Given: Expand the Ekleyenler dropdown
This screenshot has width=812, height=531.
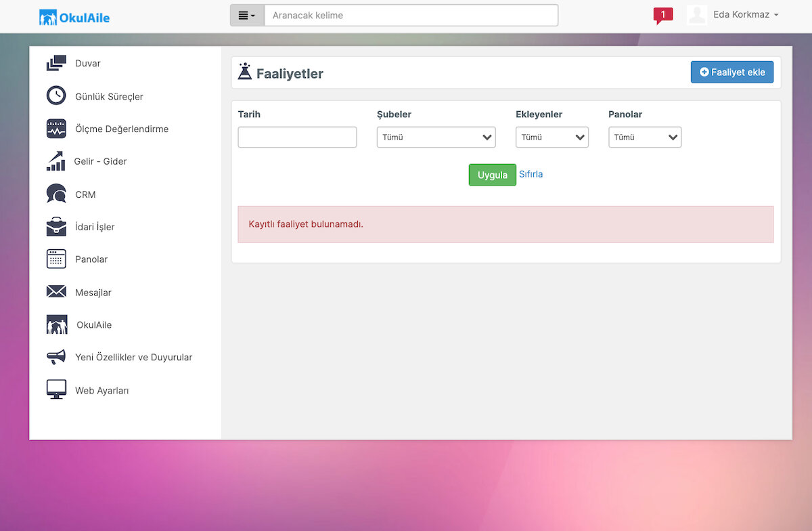Looking at the screenshot, I should point(552,137).
